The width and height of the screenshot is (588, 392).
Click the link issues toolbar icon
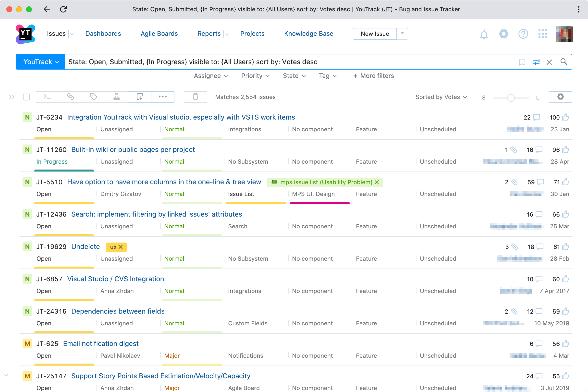click(x=71, y=97)
